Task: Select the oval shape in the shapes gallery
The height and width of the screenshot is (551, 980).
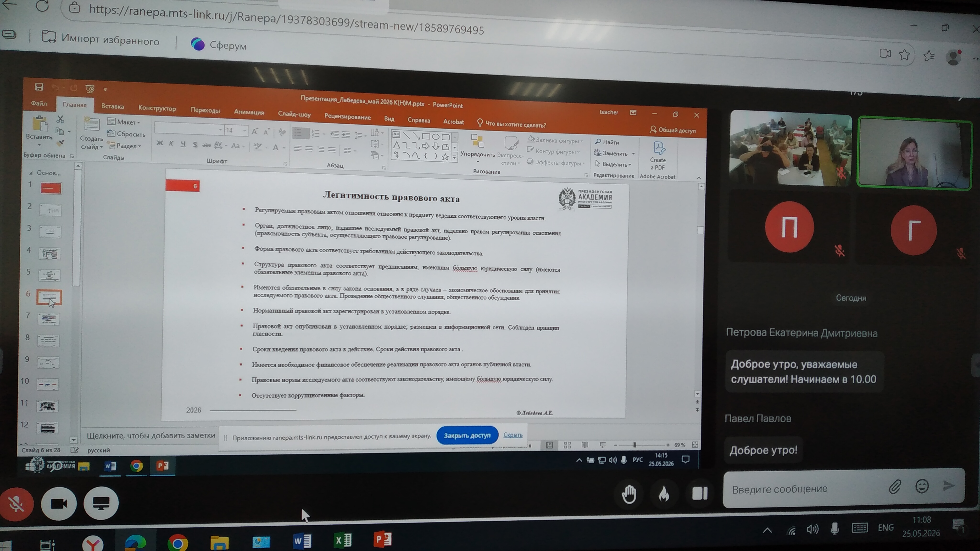Action: pos(436,137)
